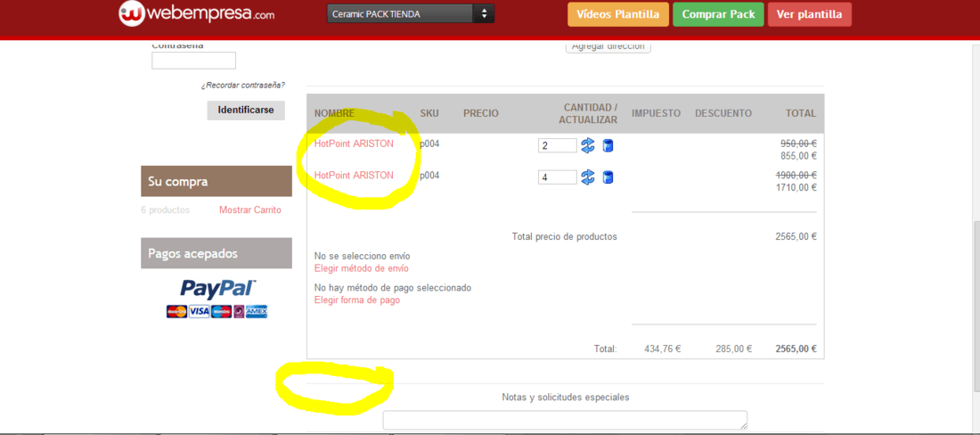The height and width of the screenshot is (435, 980).
Task: Click the Mostrar Carrito link
Action: click(250, 210)
